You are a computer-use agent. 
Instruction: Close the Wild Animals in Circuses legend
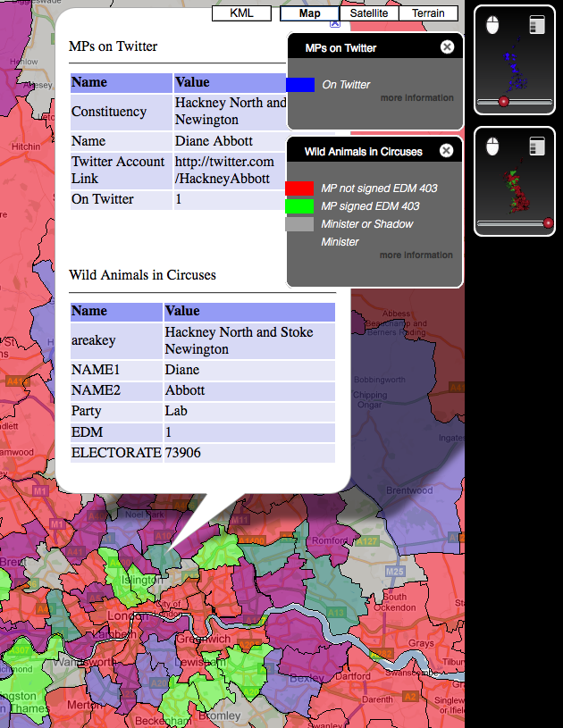pyautogui.click(x=446, y=150)
